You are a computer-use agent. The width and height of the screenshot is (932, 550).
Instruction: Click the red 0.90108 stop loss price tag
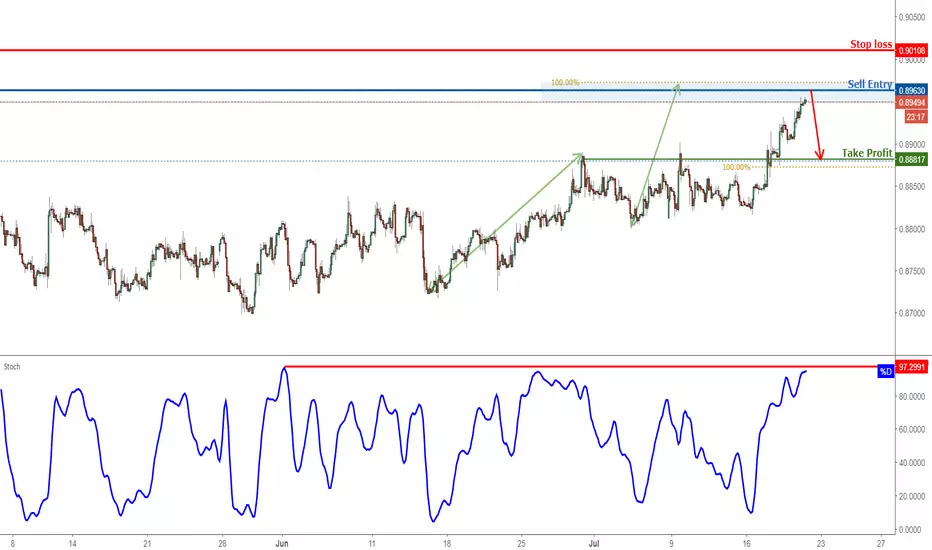click(912, 51)
